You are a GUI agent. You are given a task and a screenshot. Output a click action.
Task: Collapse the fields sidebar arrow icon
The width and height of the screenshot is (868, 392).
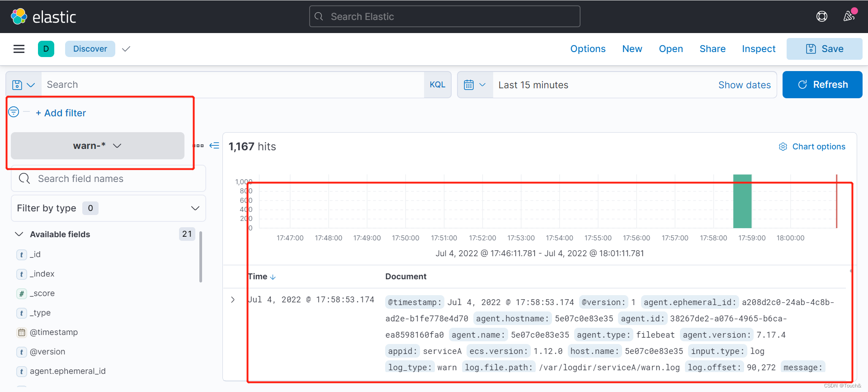point(214,145)
